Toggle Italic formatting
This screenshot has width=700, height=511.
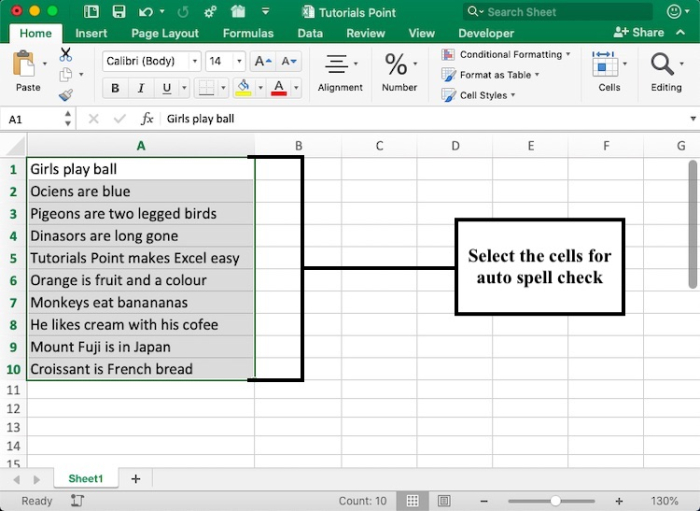tap(141, 88)
